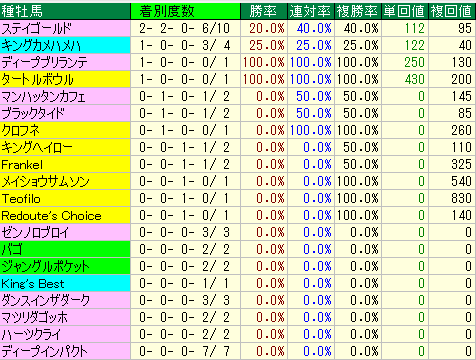This screenshot has height=360, width=476.
Task: Click キングヘイロー place rate 50.0%
Action: 361,147
